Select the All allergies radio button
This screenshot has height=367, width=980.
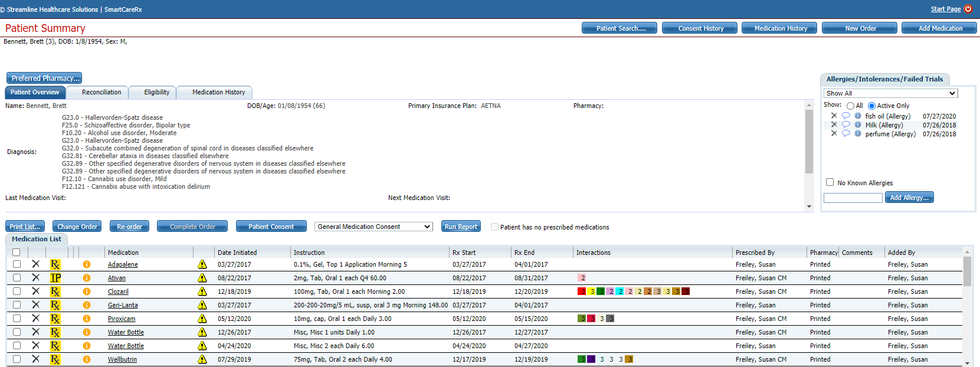click(x=850, y=106)
